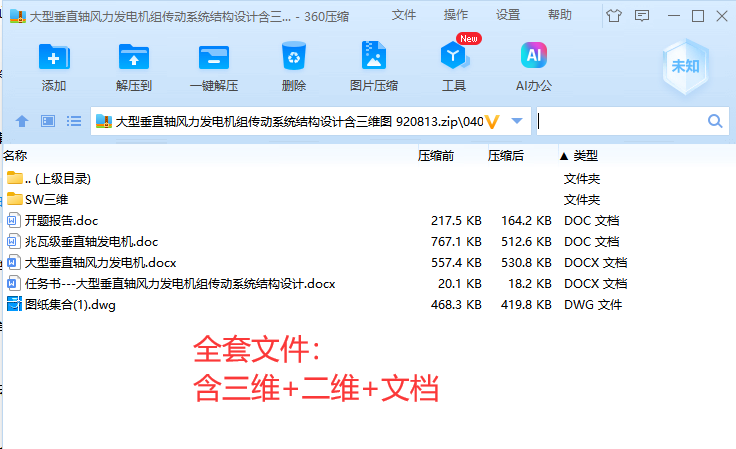
Task: Click the DWG icon of 图纸集合(1).dwg
Action: tap(15, 304)
